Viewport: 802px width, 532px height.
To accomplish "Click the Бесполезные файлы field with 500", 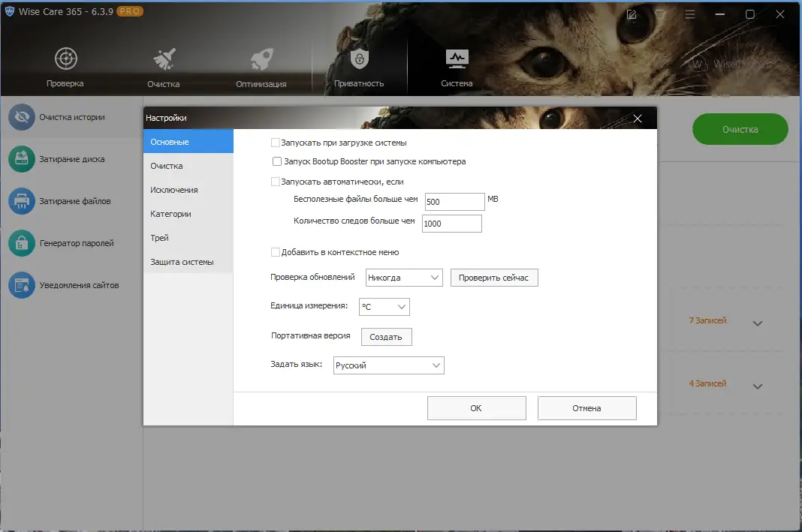I will [455, 201].
